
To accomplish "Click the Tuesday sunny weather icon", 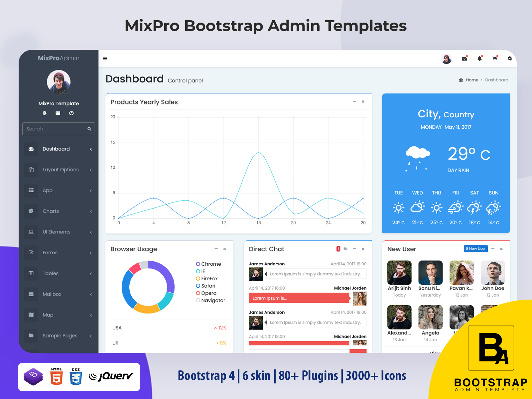I will coord(399,208).
